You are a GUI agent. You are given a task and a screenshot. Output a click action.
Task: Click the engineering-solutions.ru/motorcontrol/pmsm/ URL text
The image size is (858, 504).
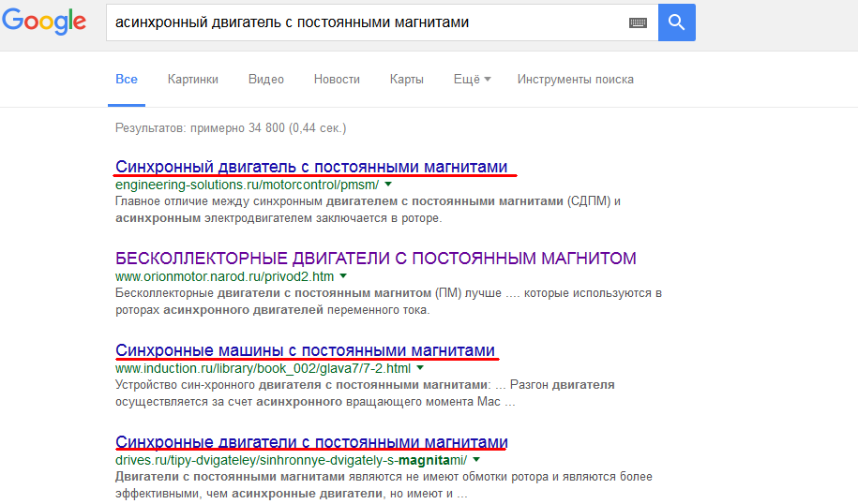[x=247, y=185]
